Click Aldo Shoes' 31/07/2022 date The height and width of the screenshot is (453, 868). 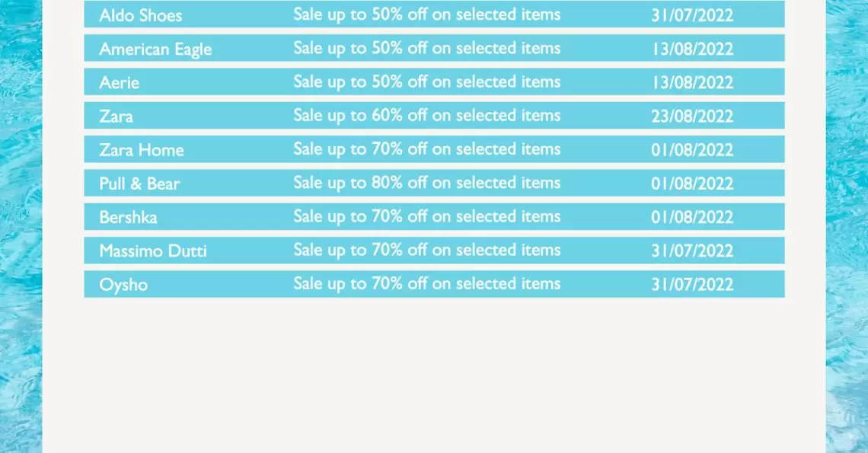[x=692, y=15]
